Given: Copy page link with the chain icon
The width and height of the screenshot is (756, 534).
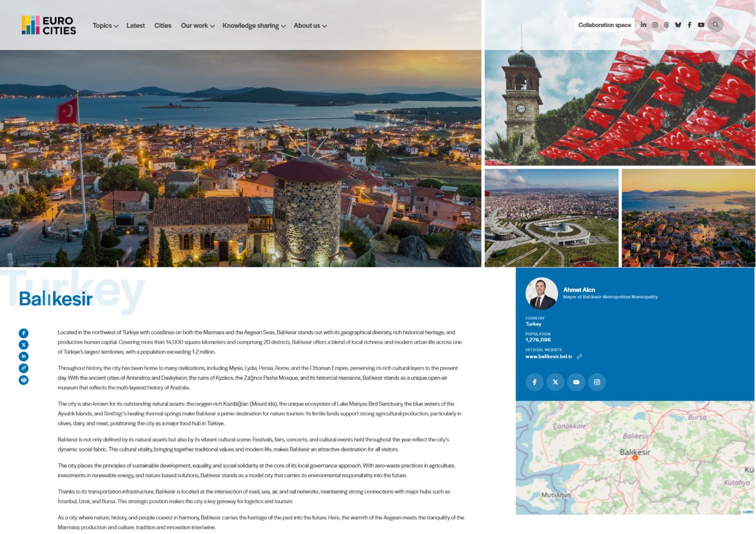Looking at the screenshot, I should pyautogui.click(x=24, y=368).
